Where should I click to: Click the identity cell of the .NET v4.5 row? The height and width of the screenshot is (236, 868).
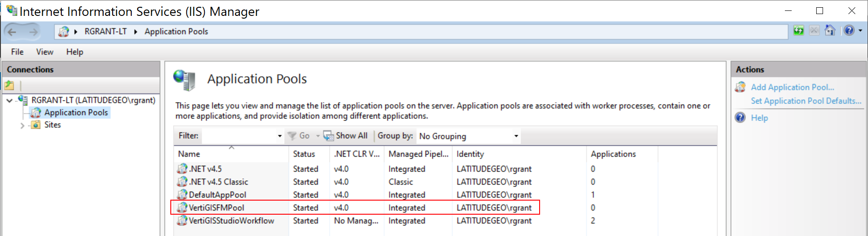(494, 169)
